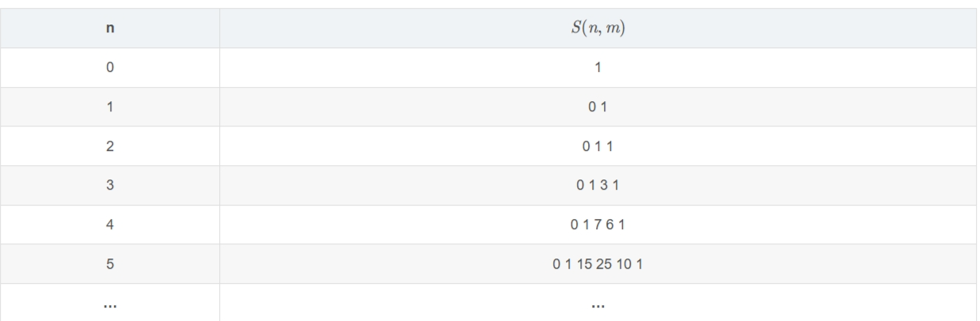Viewport: 980px width, 321px height.
Task: Select the n value 0 cell
Action: [110, 68]
